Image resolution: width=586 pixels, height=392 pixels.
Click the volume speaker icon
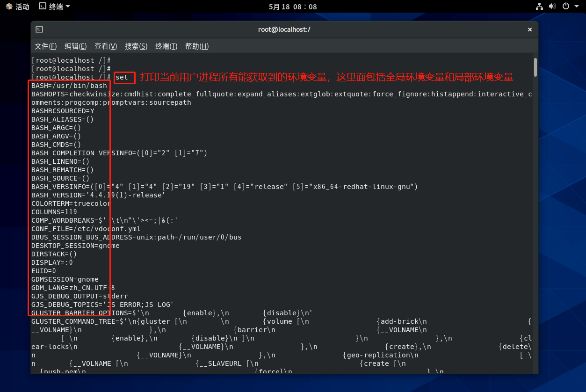point(552,7)
